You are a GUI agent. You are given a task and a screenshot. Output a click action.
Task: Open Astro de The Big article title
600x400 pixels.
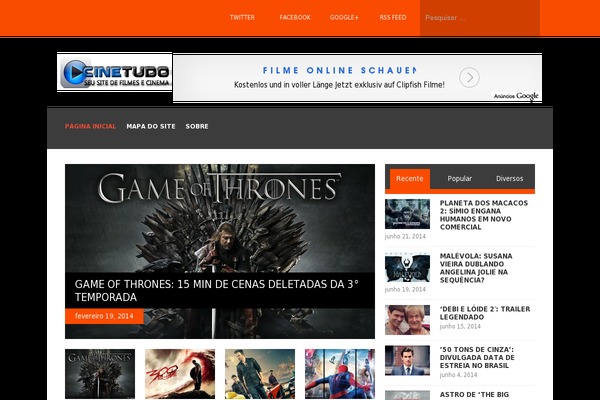click(474, 395)
